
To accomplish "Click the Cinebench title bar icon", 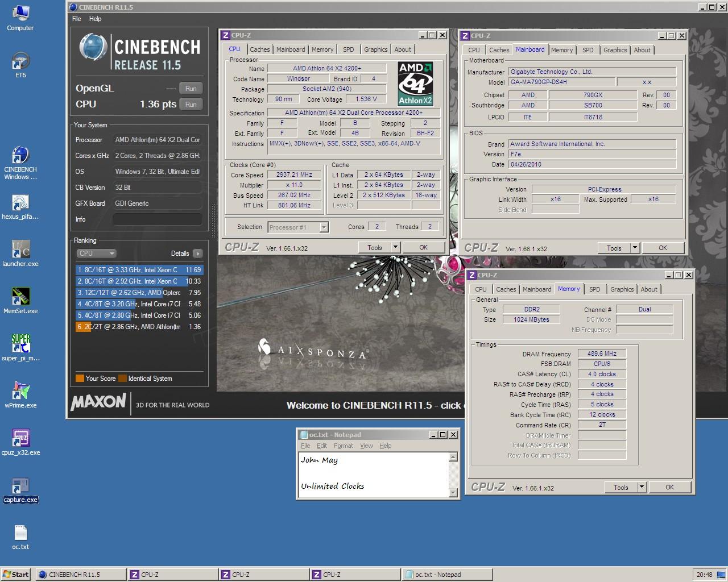I will coord(72,7).
